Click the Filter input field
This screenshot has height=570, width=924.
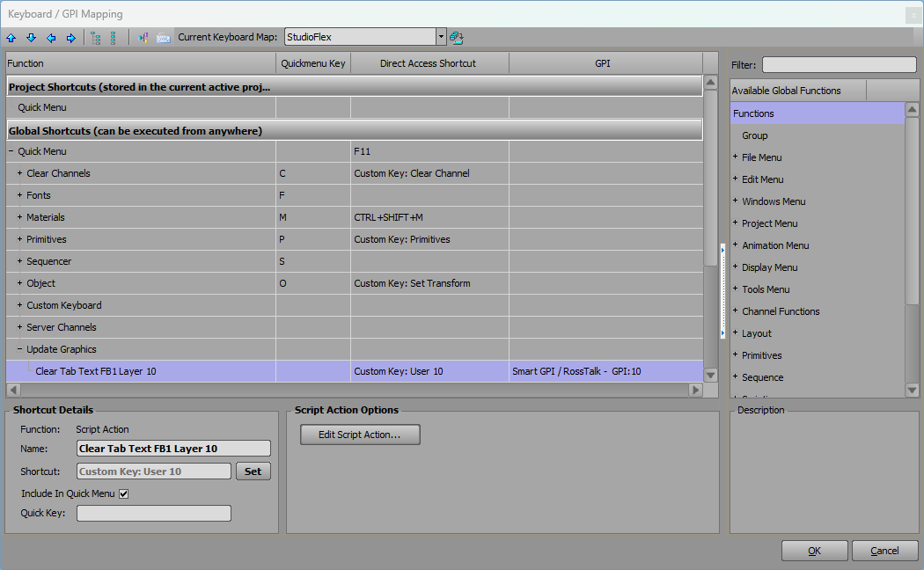pos(840,65)
